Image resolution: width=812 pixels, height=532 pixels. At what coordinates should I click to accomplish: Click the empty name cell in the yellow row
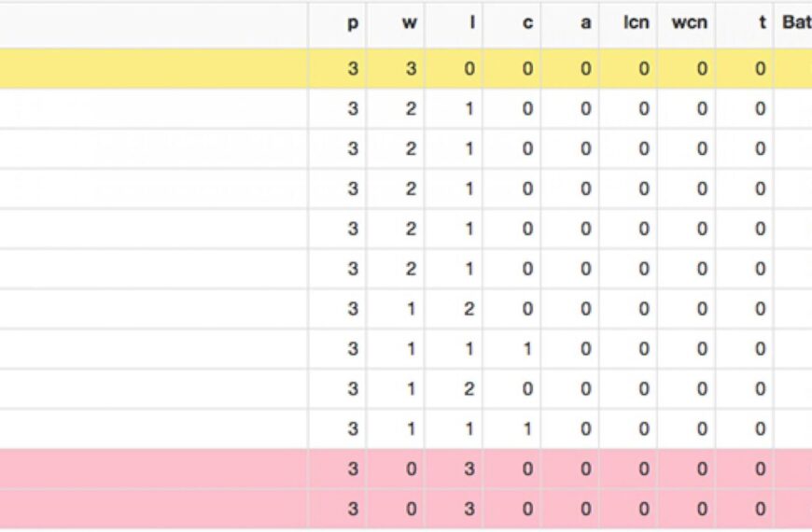(x=154, y=68)
